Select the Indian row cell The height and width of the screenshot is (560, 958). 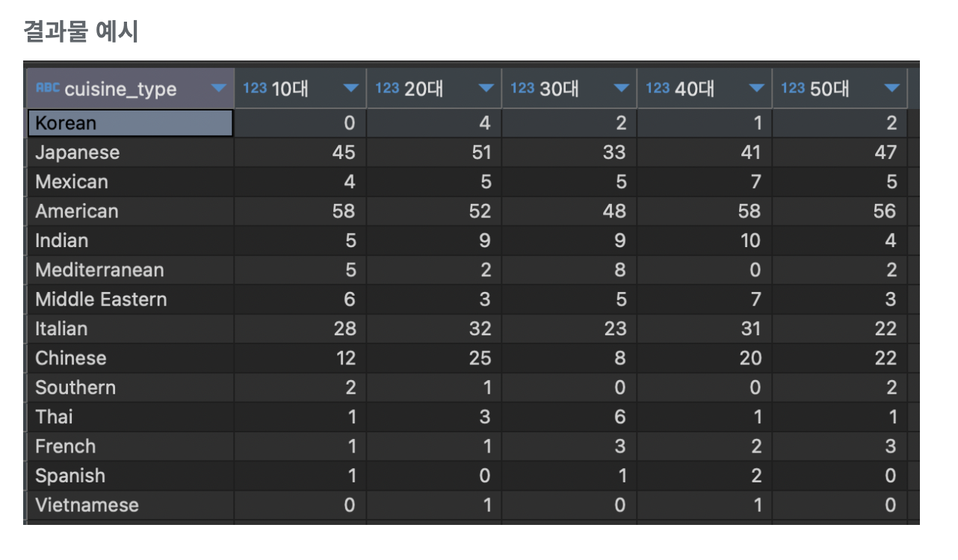tap(130, 240)
